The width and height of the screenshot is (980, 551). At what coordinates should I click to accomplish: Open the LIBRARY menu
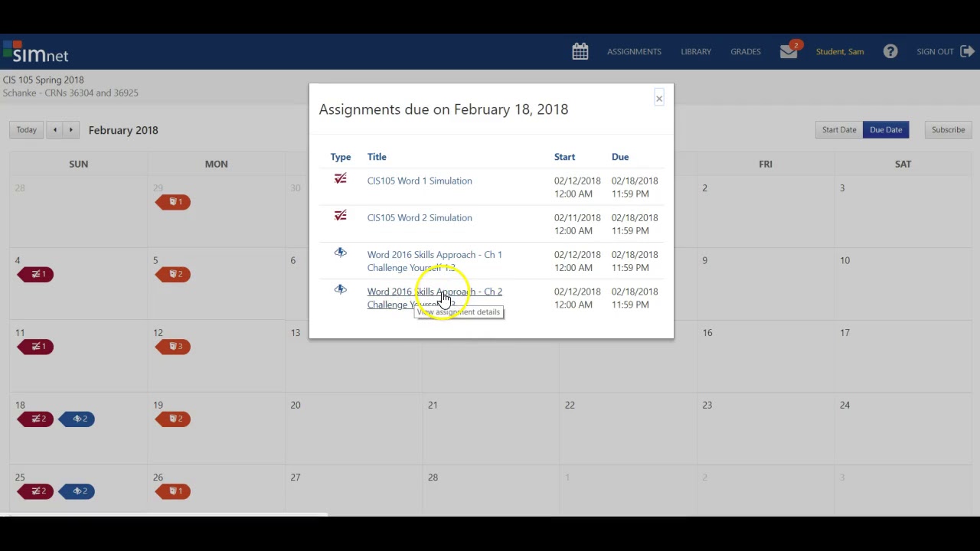696,51
